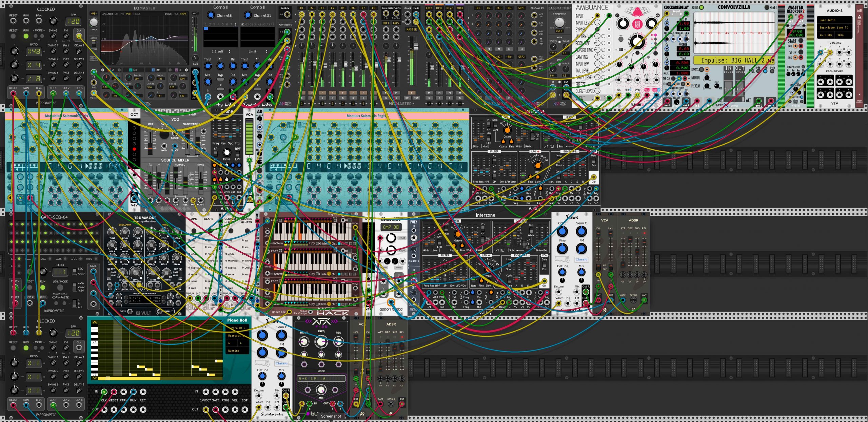868x422 pixels.
Task: Click the Master Recorder 2 START button
Action: tap(801, 41)
